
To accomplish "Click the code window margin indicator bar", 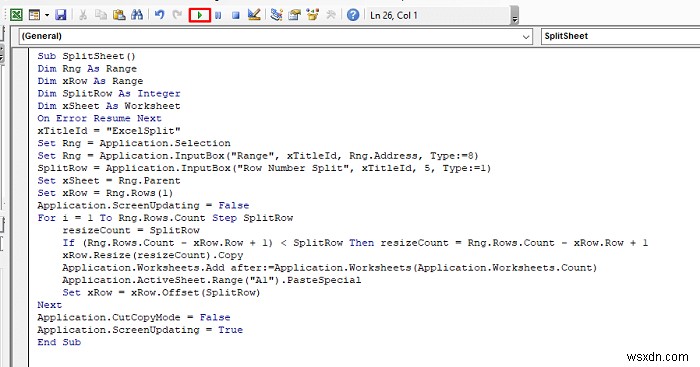I will (21, 208).
